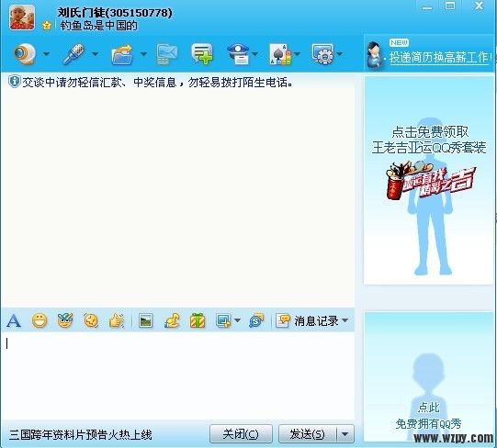Send a gift with gift box icon

click(x=198, y=320)
